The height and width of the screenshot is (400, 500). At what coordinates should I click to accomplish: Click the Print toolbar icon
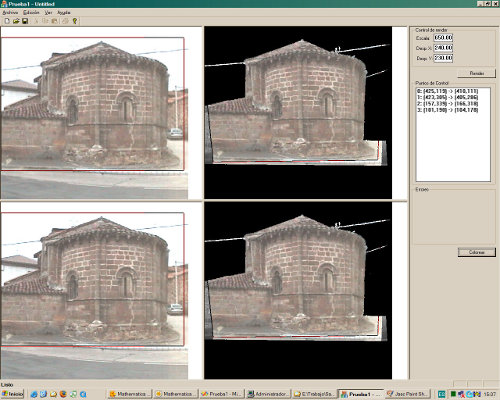66,21
